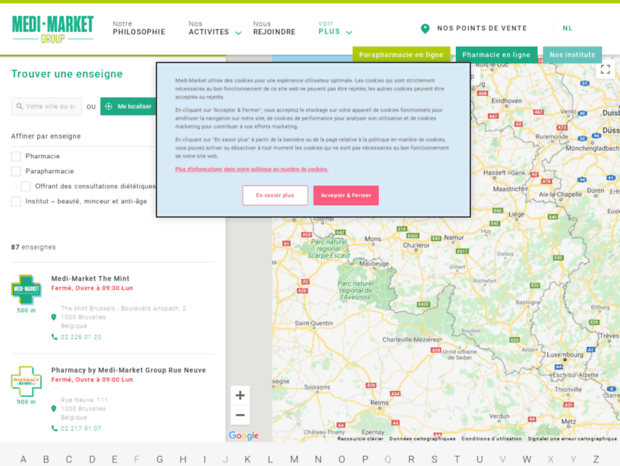The width and height of the screenshot is (620, 466).
Task: Check the Institut beauté minceur checkbox
Action: pyautogui.click(x=16, y=201)
